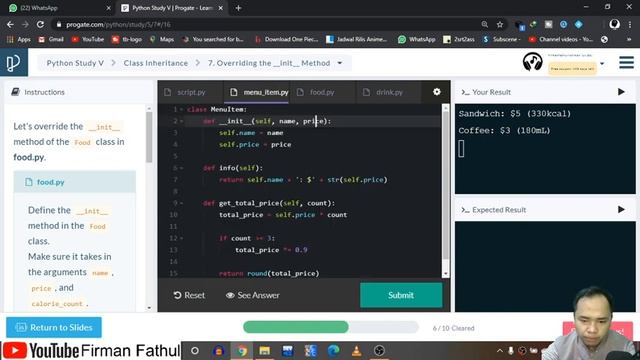Open File Explorer from taskbar
640x360 pixels.
[264, 351]
